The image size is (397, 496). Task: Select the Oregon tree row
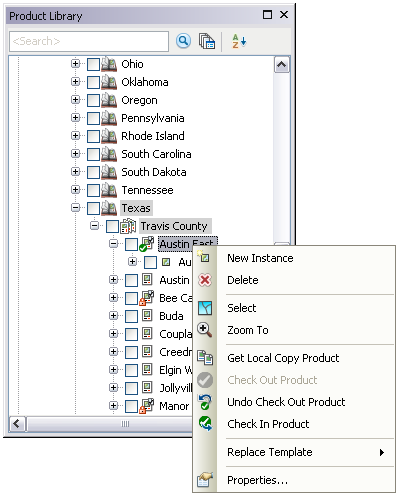(139, 100)
